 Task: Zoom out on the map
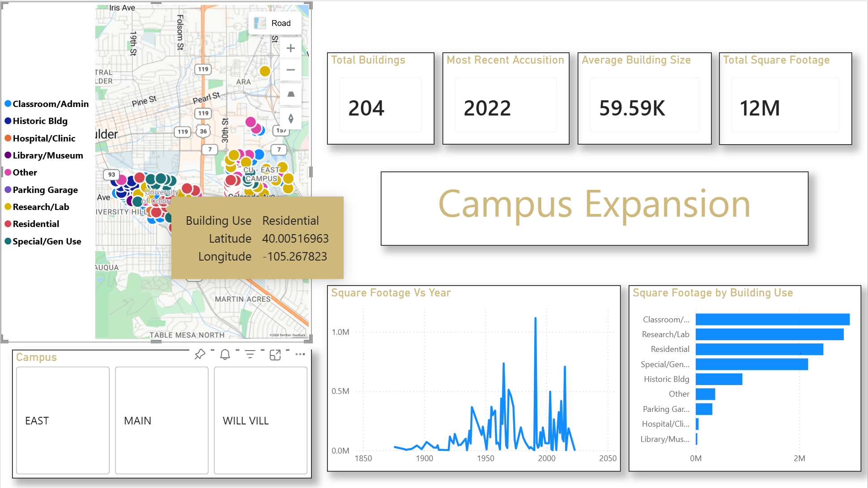[x=290, y=70]
